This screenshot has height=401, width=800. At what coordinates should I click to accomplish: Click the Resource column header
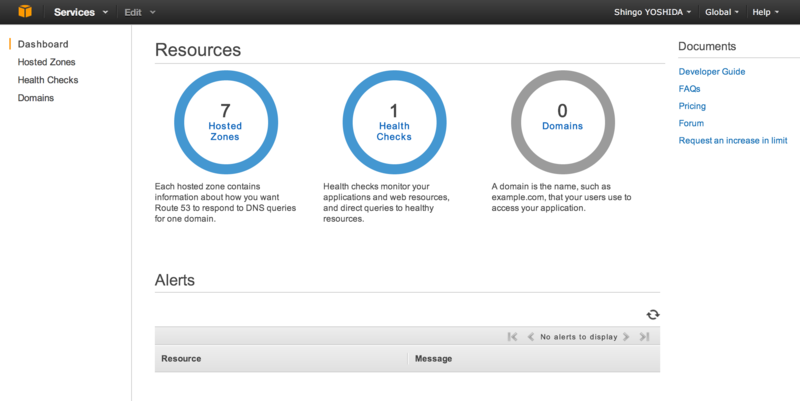tap(181, 359)
